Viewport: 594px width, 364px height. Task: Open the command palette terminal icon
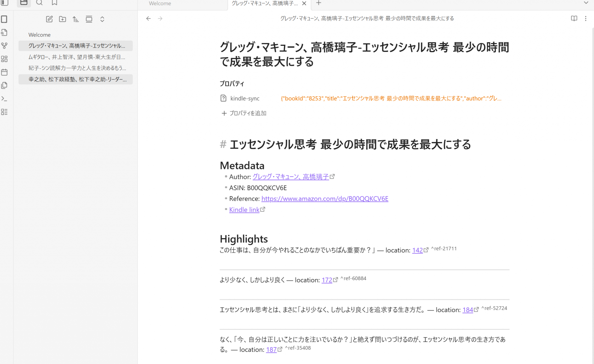pyautogui.click(x=4, y=99)
